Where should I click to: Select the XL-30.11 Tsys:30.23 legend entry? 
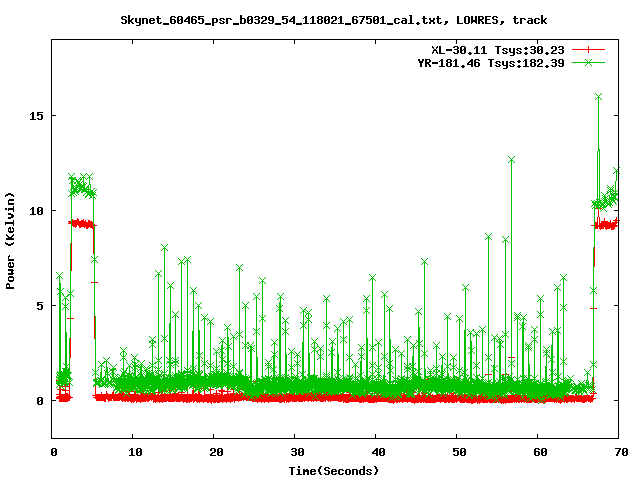coord(498,50)
